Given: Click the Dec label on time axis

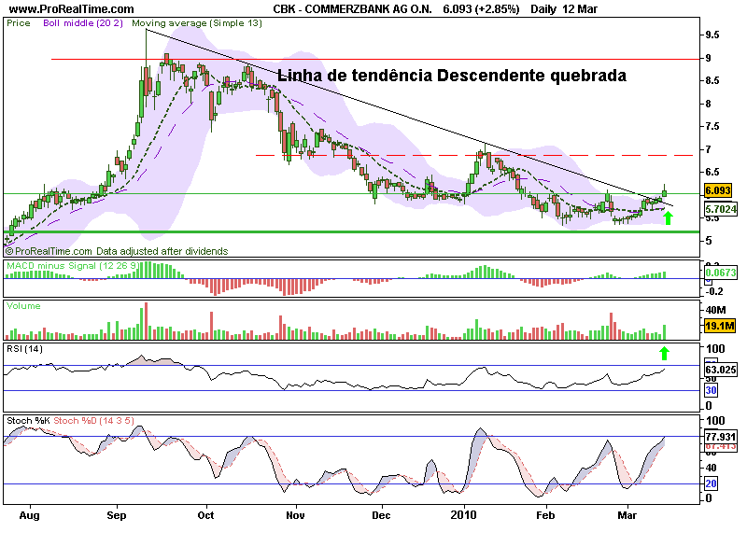Looking at the screenshot, I should (x=381, y=515).
